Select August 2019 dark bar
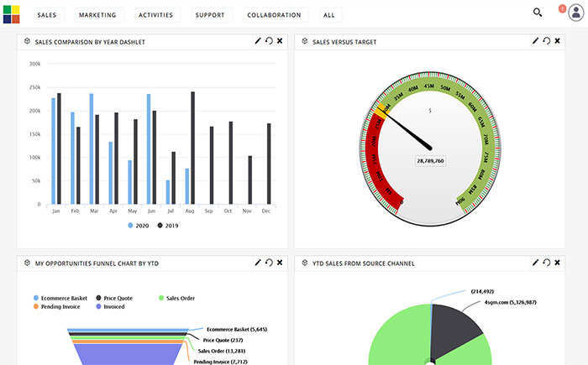588x365 pixels. [192, 148]
